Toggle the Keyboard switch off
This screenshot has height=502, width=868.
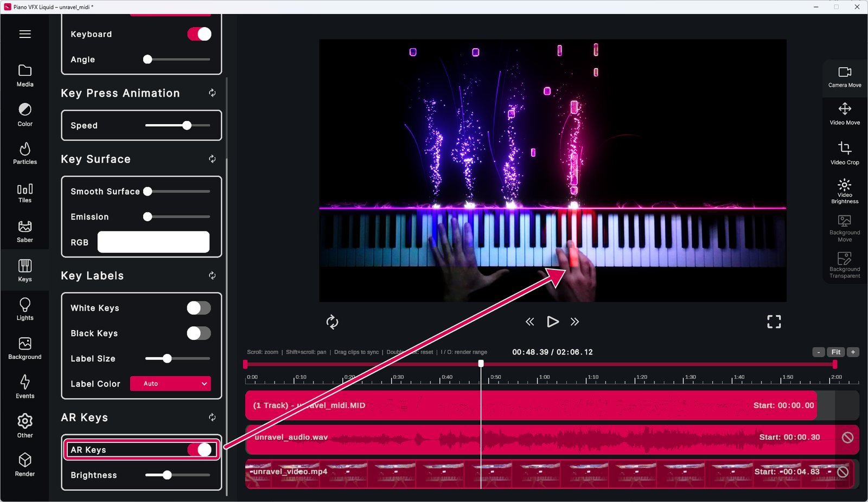(199, 34)
